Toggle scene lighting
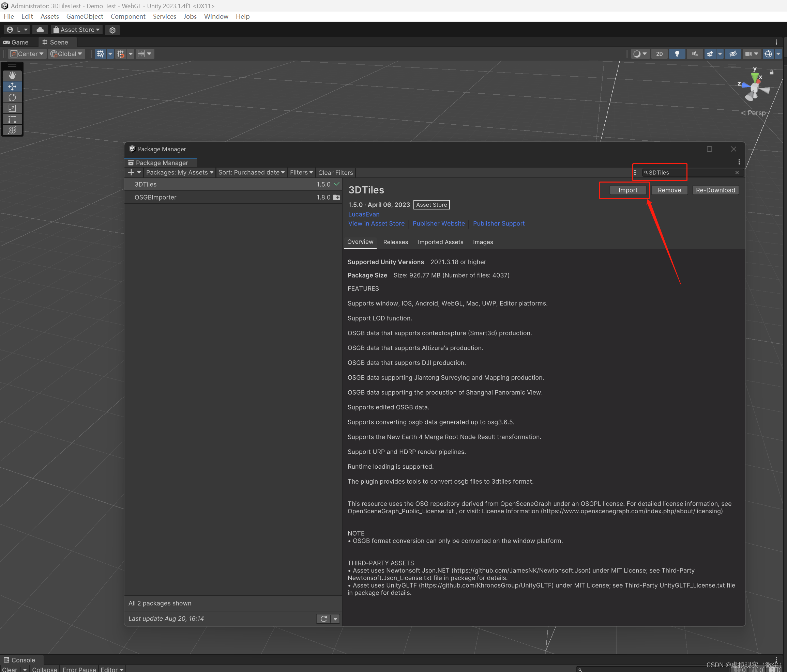Image resolution: width=787 pixels, height=672 pixels. point(677,53)
